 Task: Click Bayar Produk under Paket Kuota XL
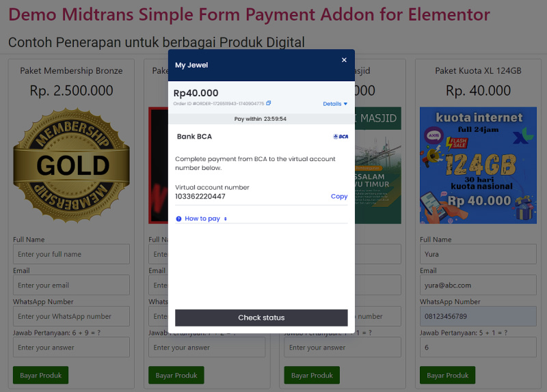point(448,375)
